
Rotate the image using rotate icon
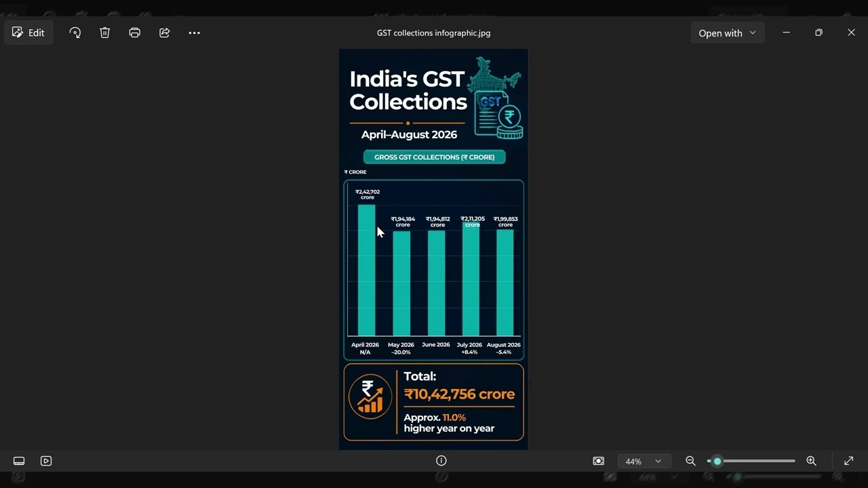[75, 33]
